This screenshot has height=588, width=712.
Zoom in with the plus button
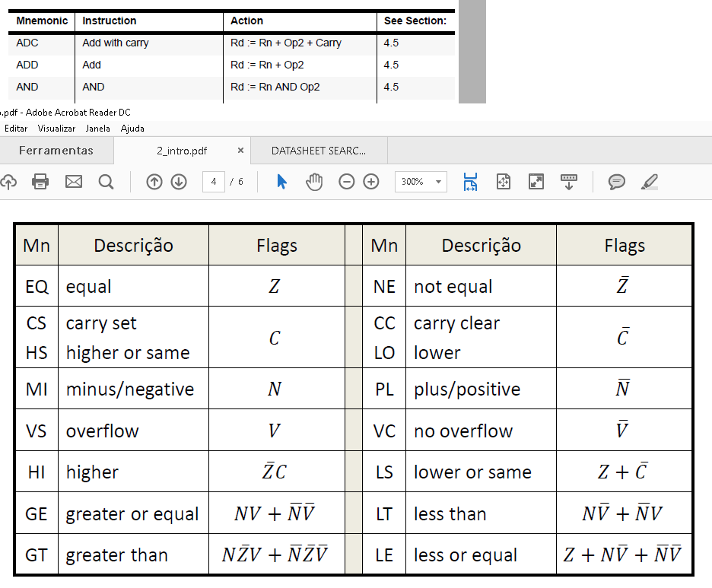(x=371, y=182)
